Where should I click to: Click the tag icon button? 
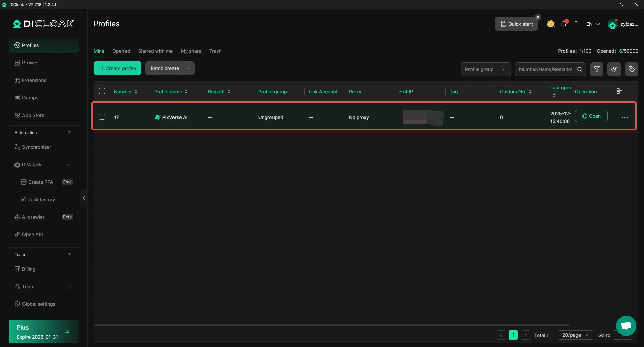[631, 69]
